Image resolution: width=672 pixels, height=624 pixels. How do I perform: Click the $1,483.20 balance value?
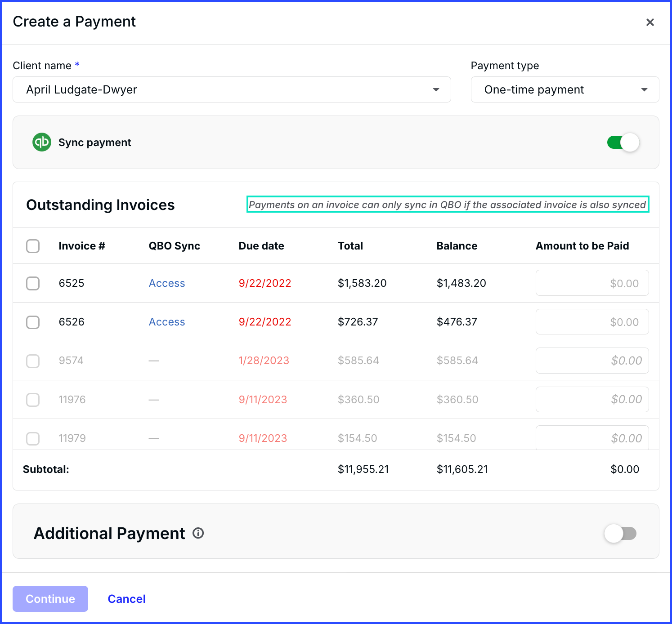[461, 283]
